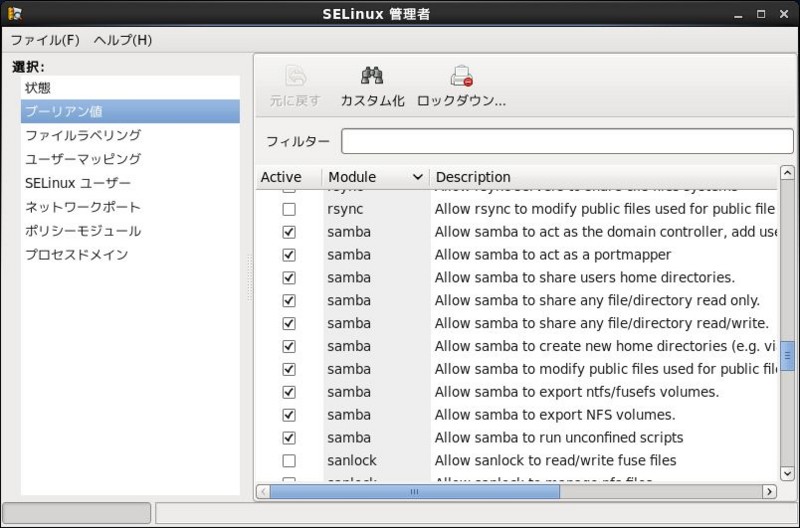Uncheck samba domain controller checkbox
The height and width of the screenshot is (528, 800).
289,232
